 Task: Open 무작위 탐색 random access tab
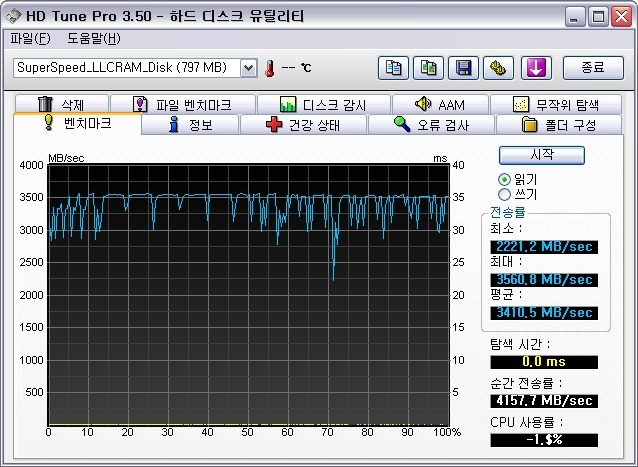coord(556,105)
